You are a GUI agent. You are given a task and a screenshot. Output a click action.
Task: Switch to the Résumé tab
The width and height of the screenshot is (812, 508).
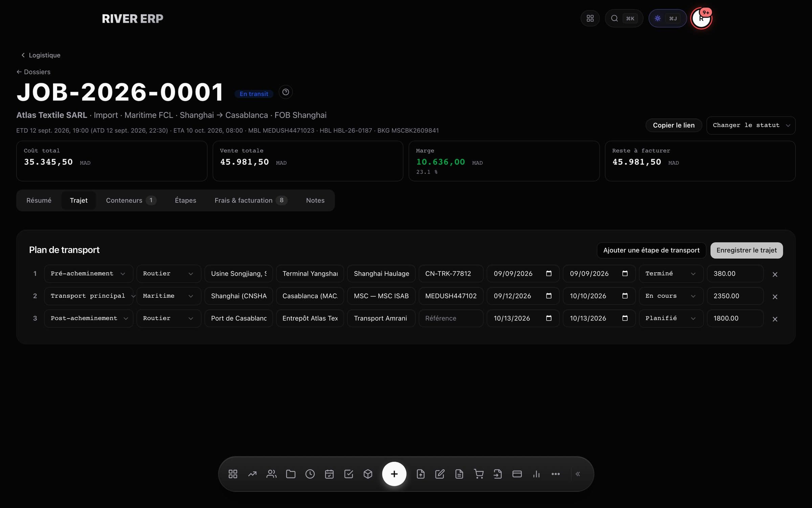(x=39, y=200)
